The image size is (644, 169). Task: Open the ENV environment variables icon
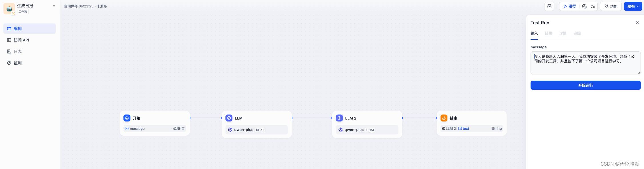pos(549,6)
